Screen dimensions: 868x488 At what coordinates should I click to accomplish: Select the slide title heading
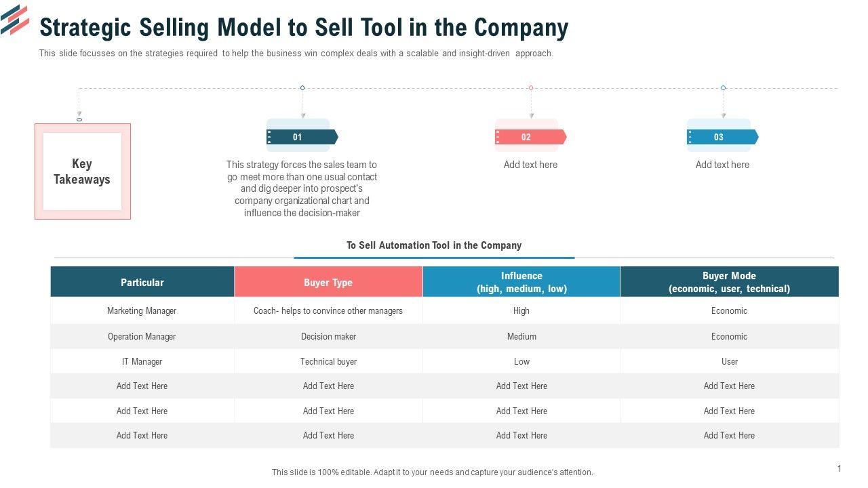[x=304, y=28]
